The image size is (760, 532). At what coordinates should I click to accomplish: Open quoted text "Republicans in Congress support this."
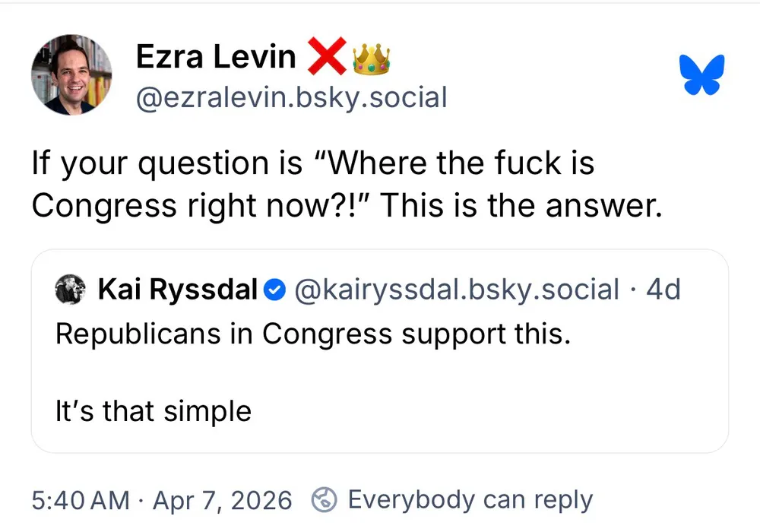pyautogui.click(x=312, y=334)
